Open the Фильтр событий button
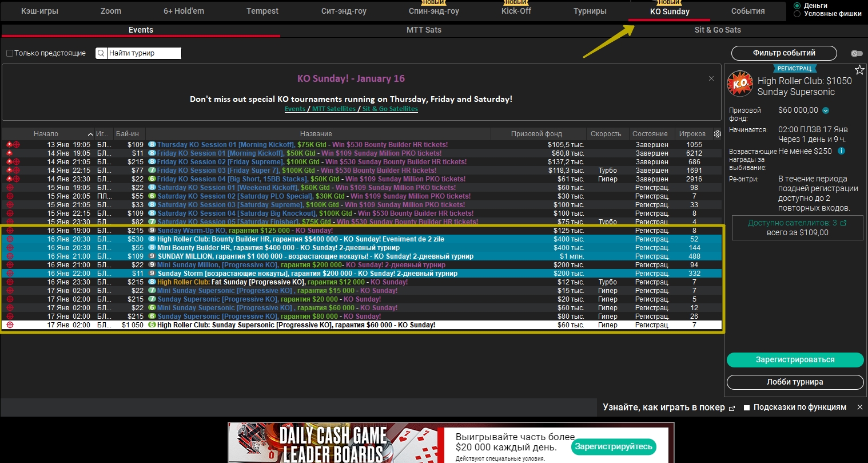Image resolution: width=868 pixels, height=463 pixels. click(x=784, y=53)
